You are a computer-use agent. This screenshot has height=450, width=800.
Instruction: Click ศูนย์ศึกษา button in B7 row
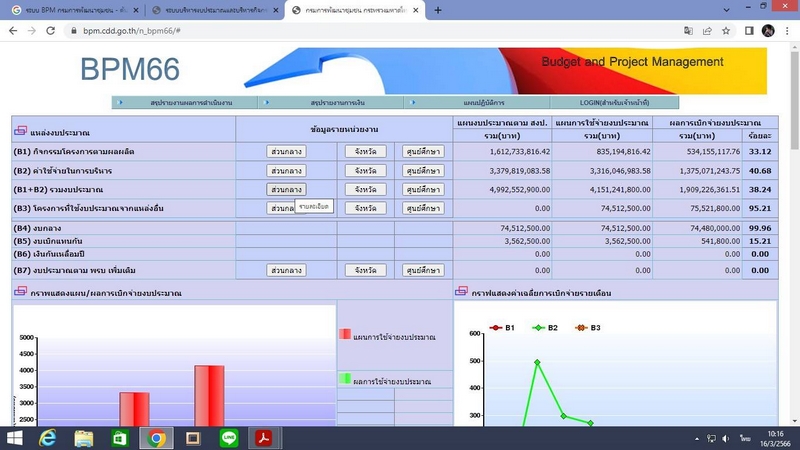(x=423, y=270)
